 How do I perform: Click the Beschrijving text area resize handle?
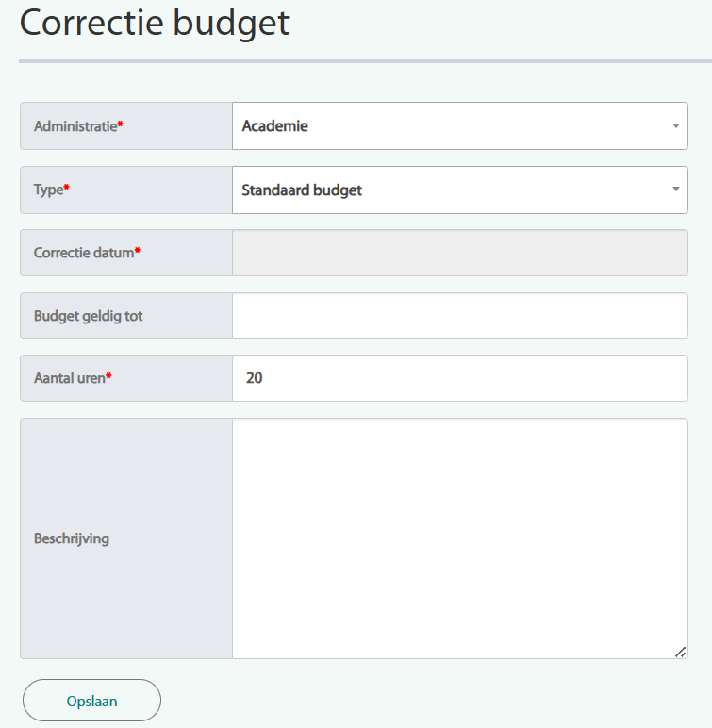[681, 652]
